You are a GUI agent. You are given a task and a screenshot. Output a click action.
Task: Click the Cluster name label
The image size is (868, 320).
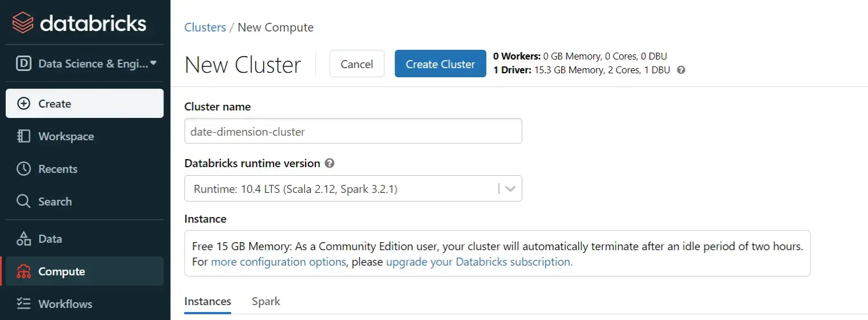(x=217, y=106)
